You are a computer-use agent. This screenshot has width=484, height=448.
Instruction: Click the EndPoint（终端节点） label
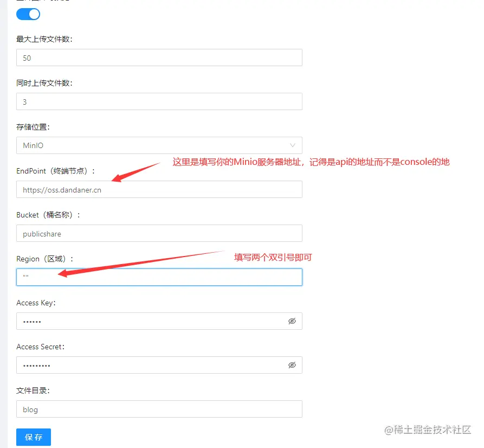click(x=56, y=171)
